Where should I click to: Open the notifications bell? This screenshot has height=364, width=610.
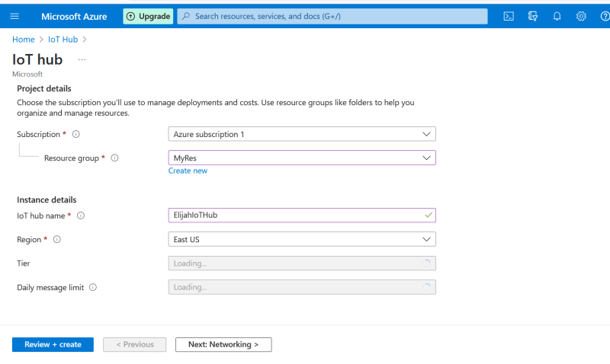pos(557,16)
